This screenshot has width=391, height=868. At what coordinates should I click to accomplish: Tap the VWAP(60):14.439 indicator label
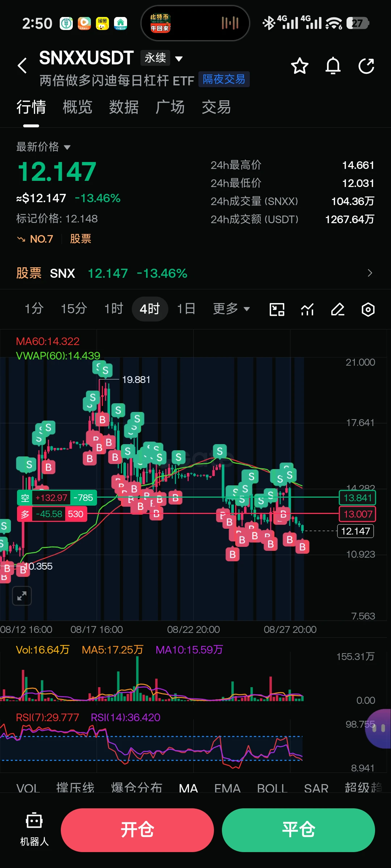point(58,356)
